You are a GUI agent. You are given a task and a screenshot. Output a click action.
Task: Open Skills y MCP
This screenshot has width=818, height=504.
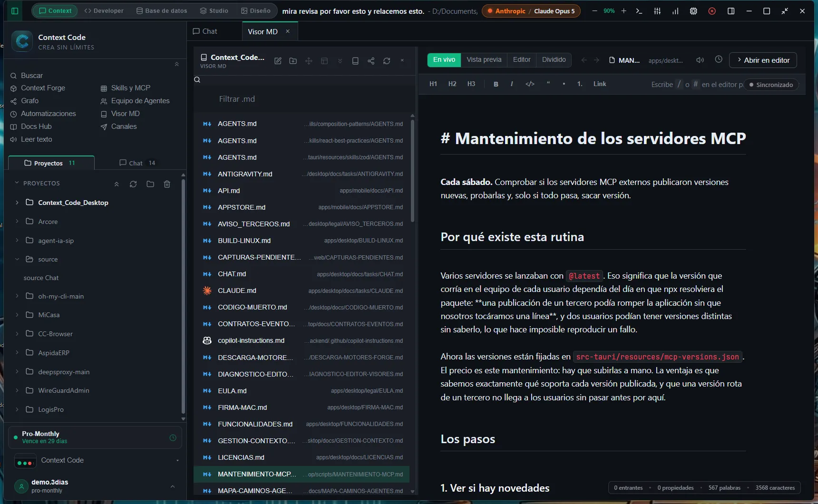126,88
